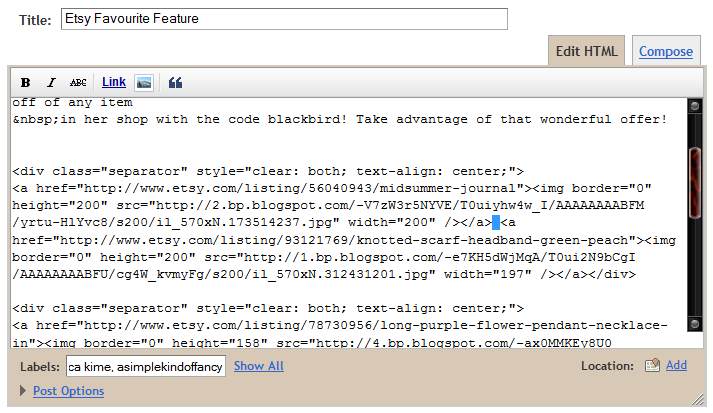The image size is (713, 413).
Task: Click the Labels input field
Action: click(x=146, y=366)
